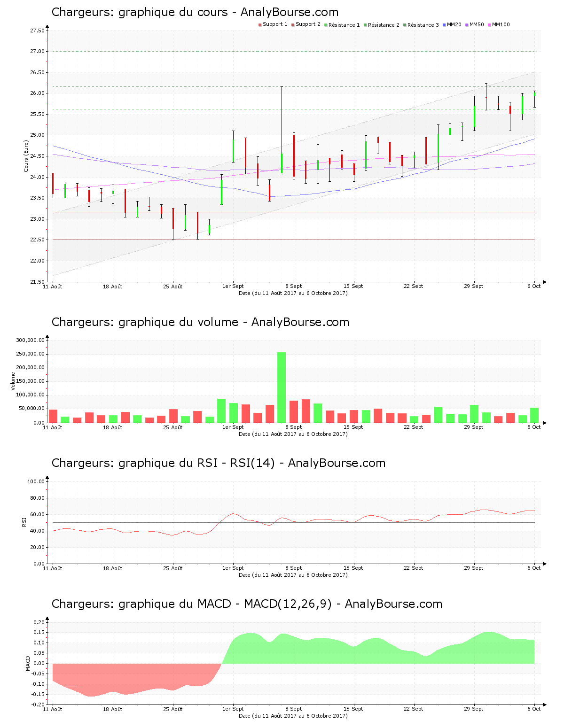Click the MACD(12,26,9) chart title
The width and height of the screenshot is (564, 728).
coord(247,604)
